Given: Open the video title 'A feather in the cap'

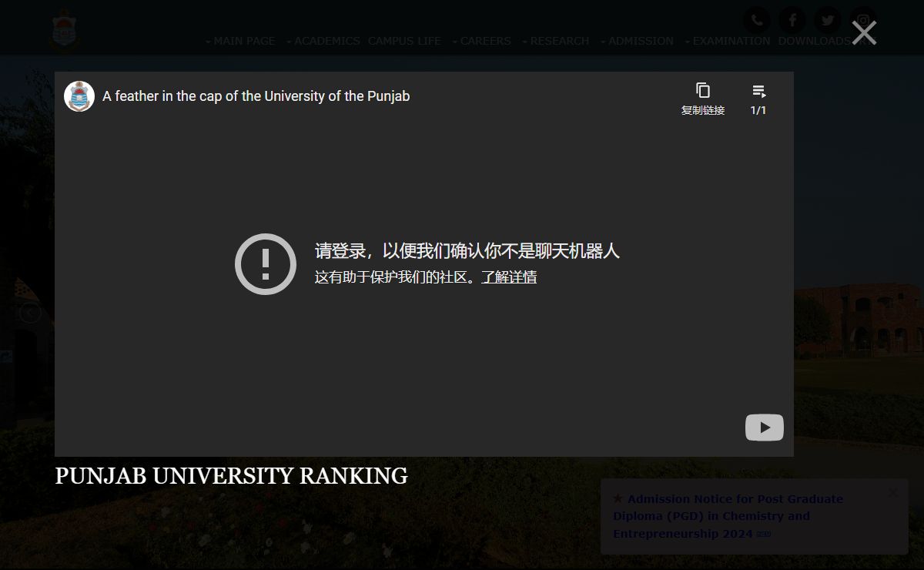Looking at the screenshot, I should (256, 96).
